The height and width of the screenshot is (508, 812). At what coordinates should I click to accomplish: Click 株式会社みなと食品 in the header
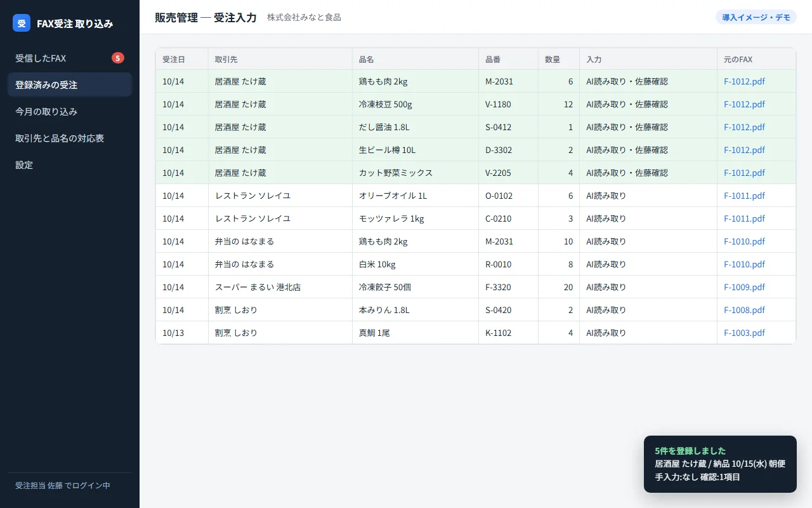point(304,17)
